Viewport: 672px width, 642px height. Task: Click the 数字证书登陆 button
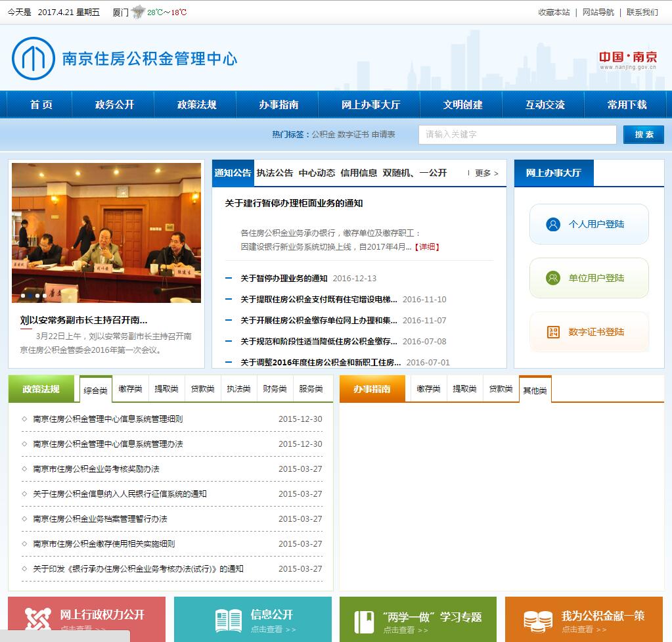point(589,332)
